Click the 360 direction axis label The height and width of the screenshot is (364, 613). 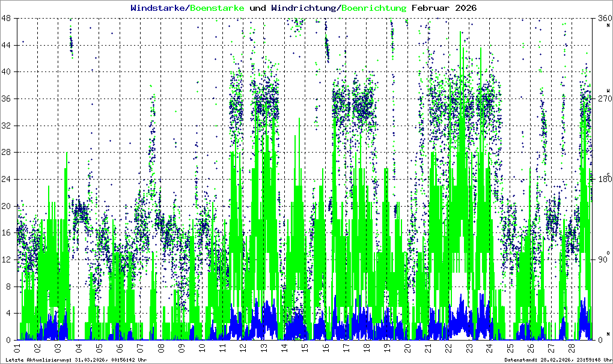tap(602, 18)
